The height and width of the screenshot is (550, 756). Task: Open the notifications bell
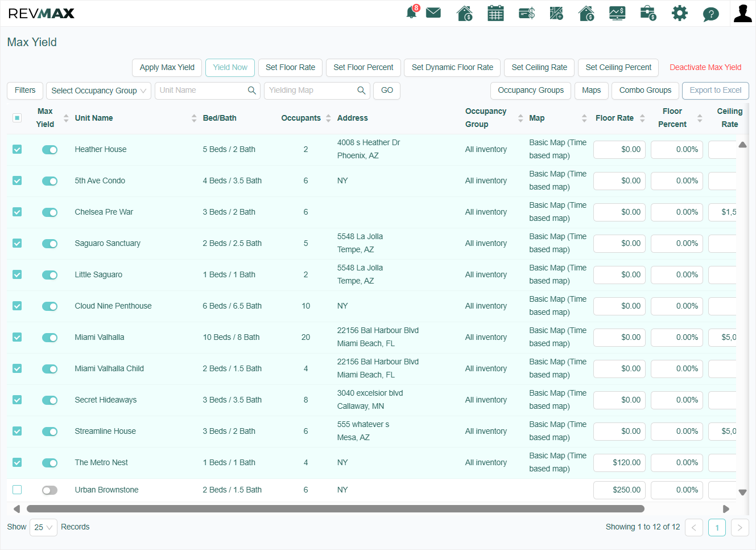[411, 13]
